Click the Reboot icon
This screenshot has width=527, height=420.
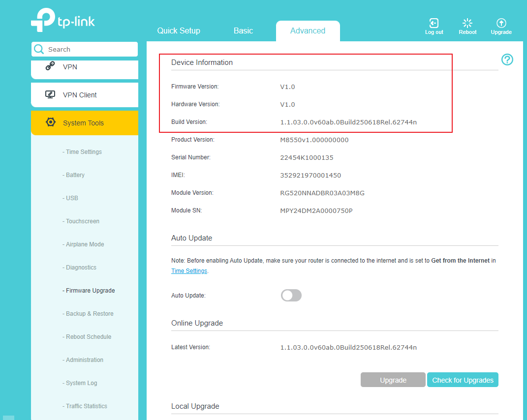pyautogui.click(x=467, y=23)
